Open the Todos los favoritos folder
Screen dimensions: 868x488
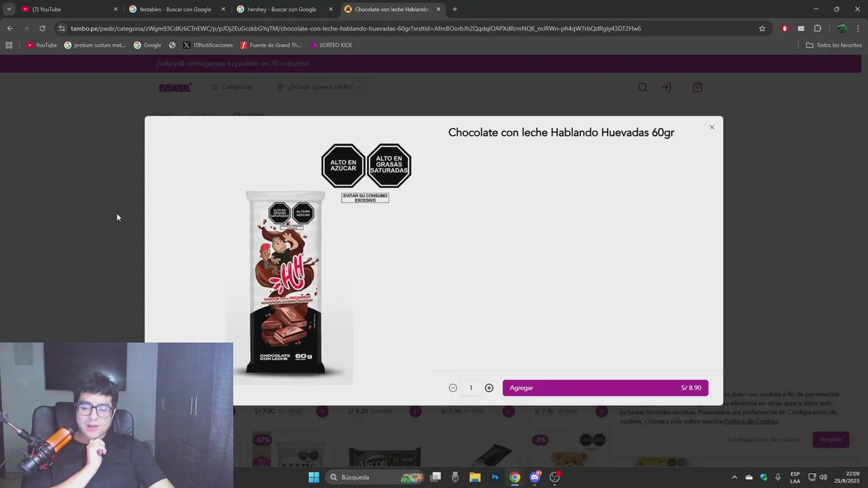pyautogui.click(x=833, y=45)
